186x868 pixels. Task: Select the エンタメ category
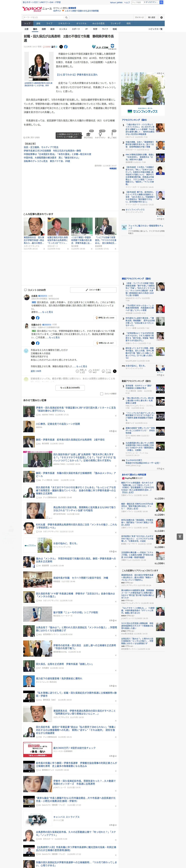tap(63, 29)
